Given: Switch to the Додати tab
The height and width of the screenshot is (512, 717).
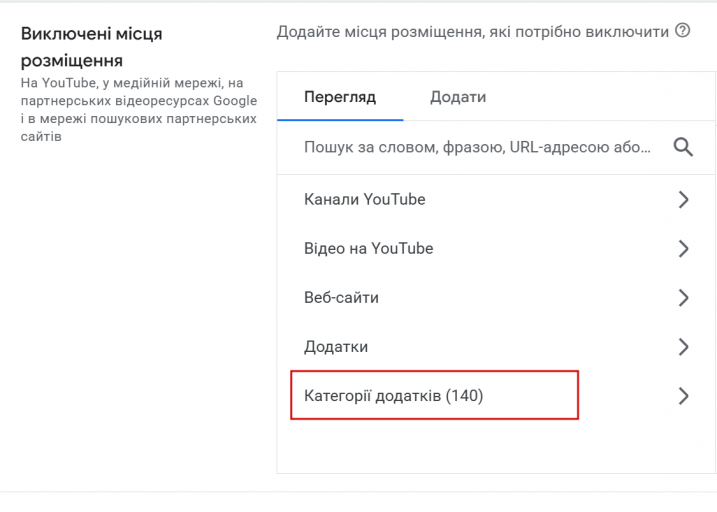Looking at the screenshot, I should click(x=458, y=97).
